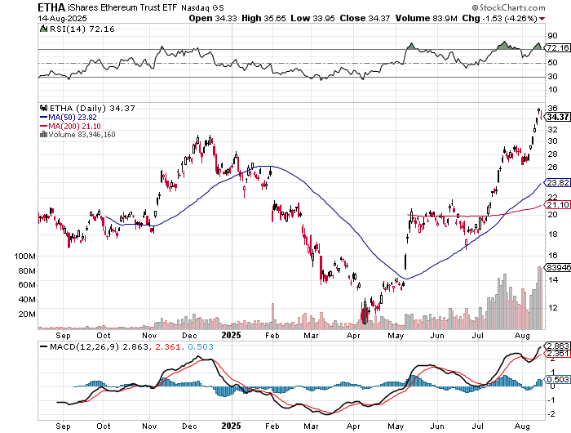Viewport: 571px width, 433px height.
Task: Click the '2025' label under the price chart
Action: pos(232,335)
